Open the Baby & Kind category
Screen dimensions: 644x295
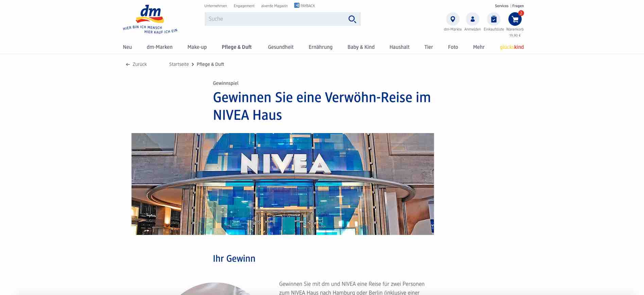[361, 47]
